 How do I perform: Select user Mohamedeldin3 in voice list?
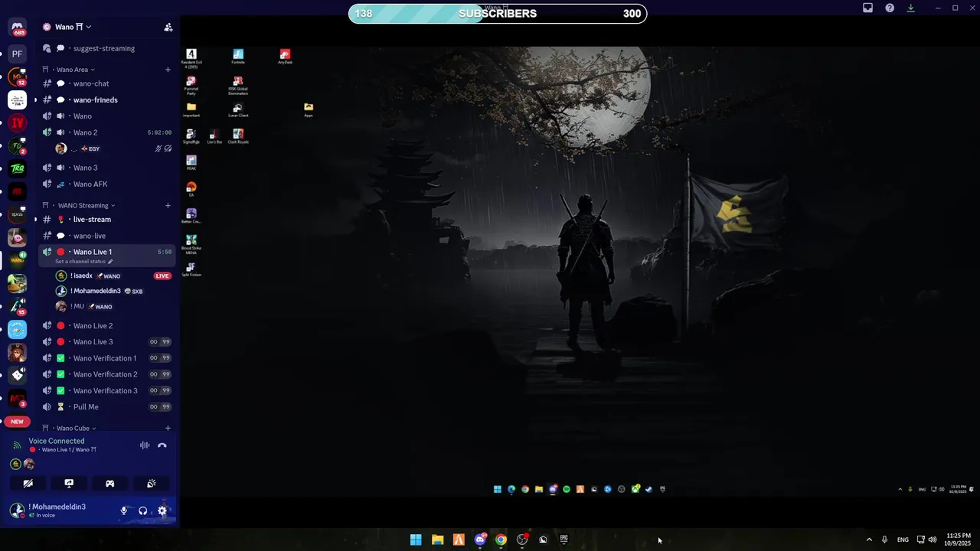click(x=113, y=291)
